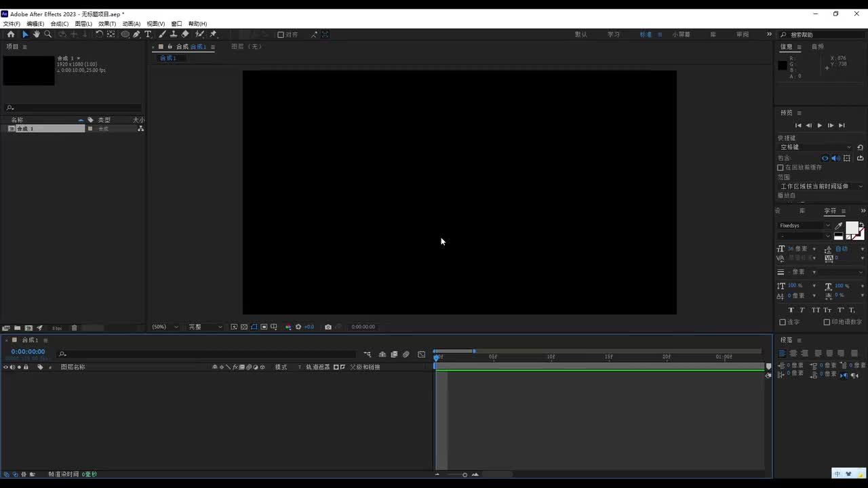
Task: Create a new composition from Project panel
Action: tap(28, 328)
